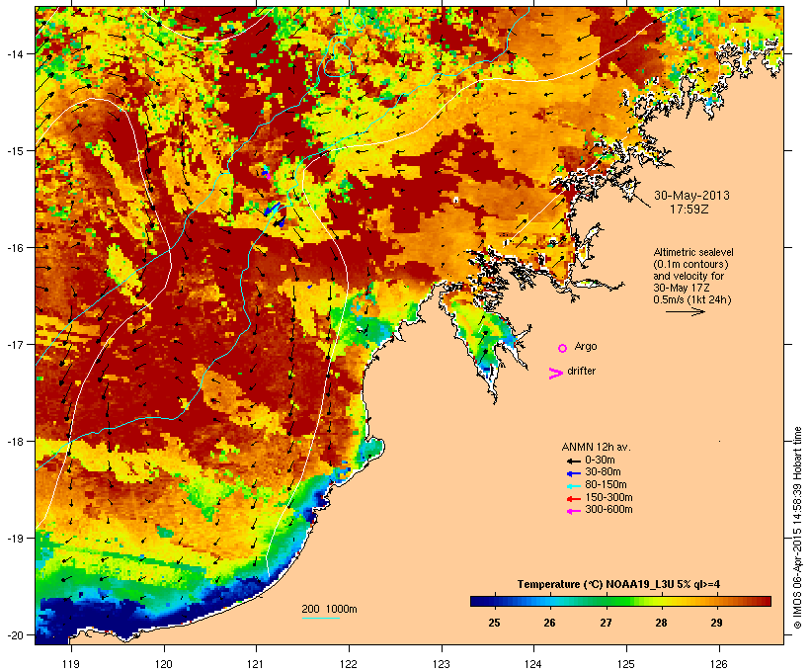This screenshot has height=672, width=810.
Task: Click the IMOS copyright Hobart time stamp
Action: point(797,528)
